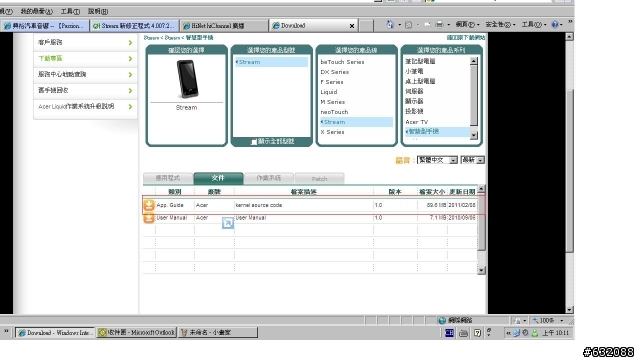Image resolution: width=640 pixels, height=360 pixels.
Task: Click the kernel source code description
Action: 259,205
